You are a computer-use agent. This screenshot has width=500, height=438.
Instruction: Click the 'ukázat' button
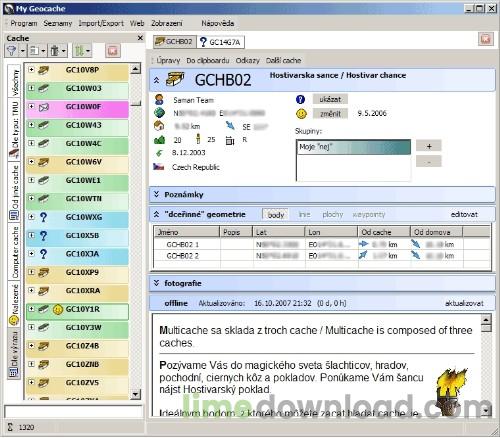point(330,99)
